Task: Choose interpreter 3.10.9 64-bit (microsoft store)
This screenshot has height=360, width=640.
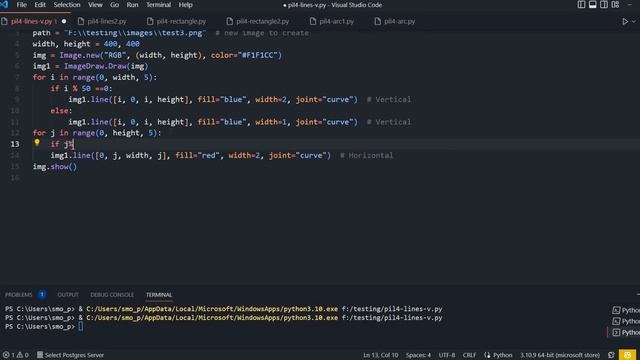Action: (x=560, y=355)
